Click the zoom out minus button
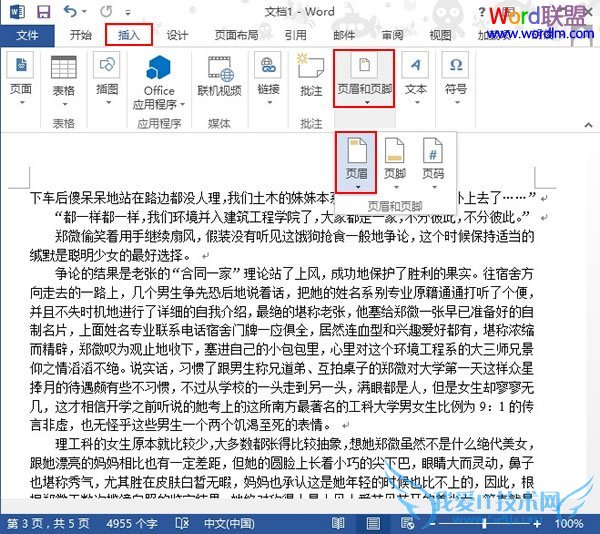 pyautogui.click(x=432, y=524)
